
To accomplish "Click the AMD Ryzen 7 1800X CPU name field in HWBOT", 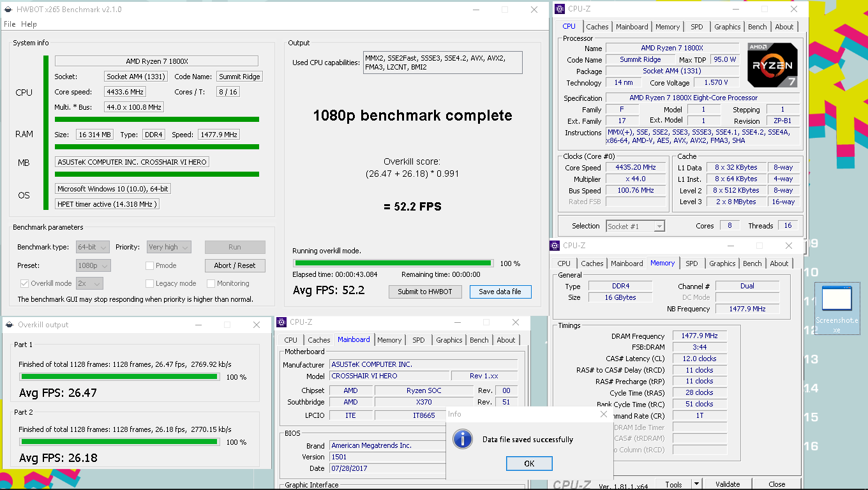I will (x=156, y=61).
